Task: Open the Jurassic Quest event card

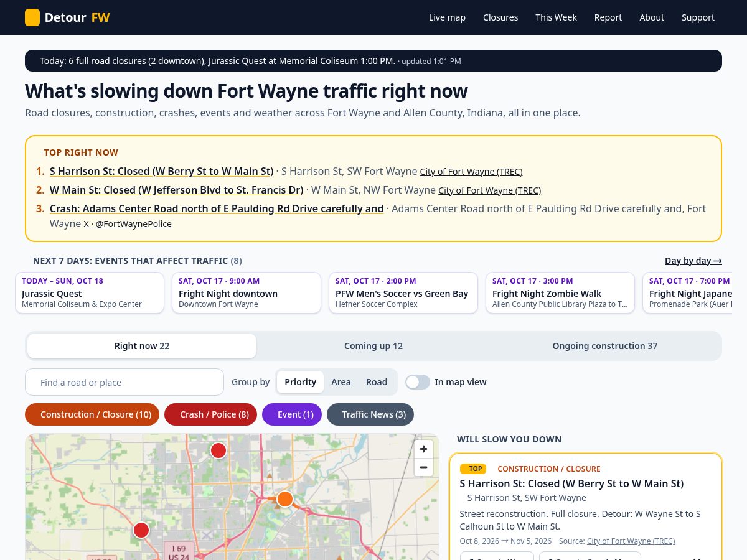Action: (90, 292)
